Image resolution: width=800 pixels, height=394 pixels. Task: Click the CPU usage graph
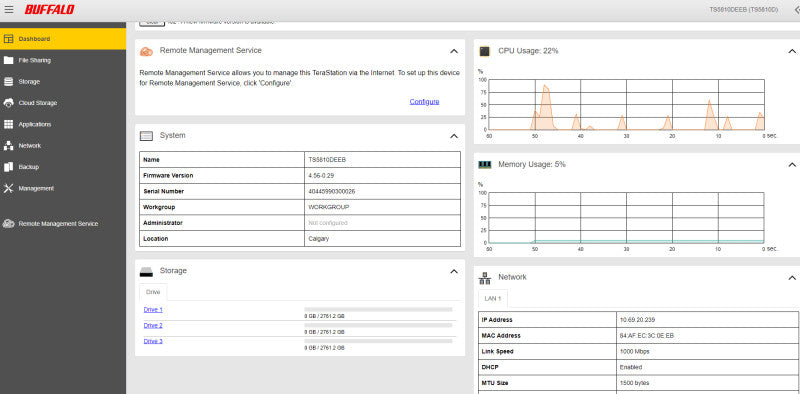pos(627,105)
